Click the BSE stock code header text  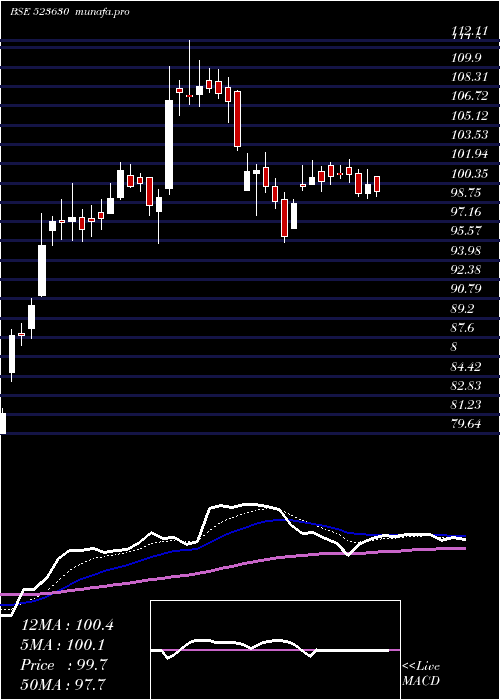pyautogui.click(x=39, y=12)
